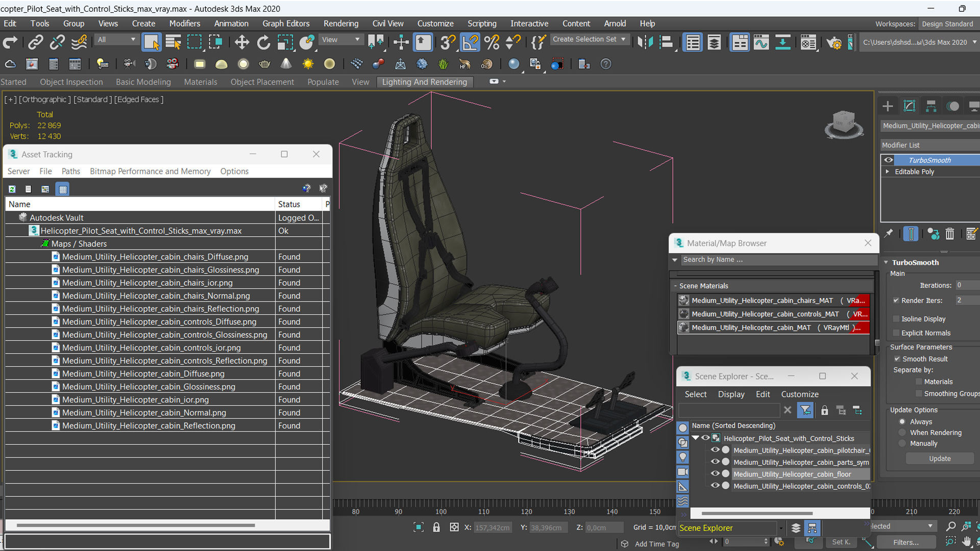Open Asset Tracking Paths menu
The height and width of the screenshot is (551, 980).
[x=71, y=171]
